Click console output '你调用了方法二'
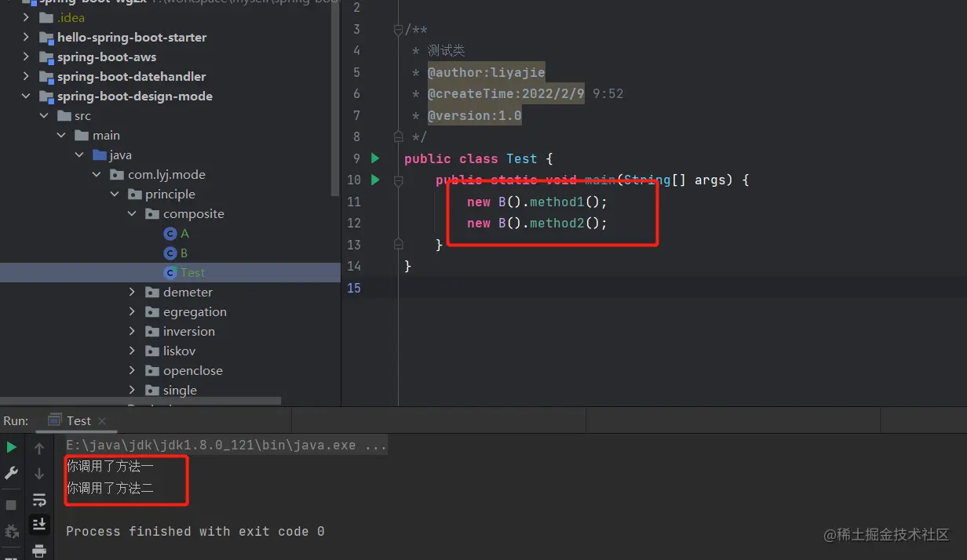Screen dimensions: 967x560 [x=110, y=489]
